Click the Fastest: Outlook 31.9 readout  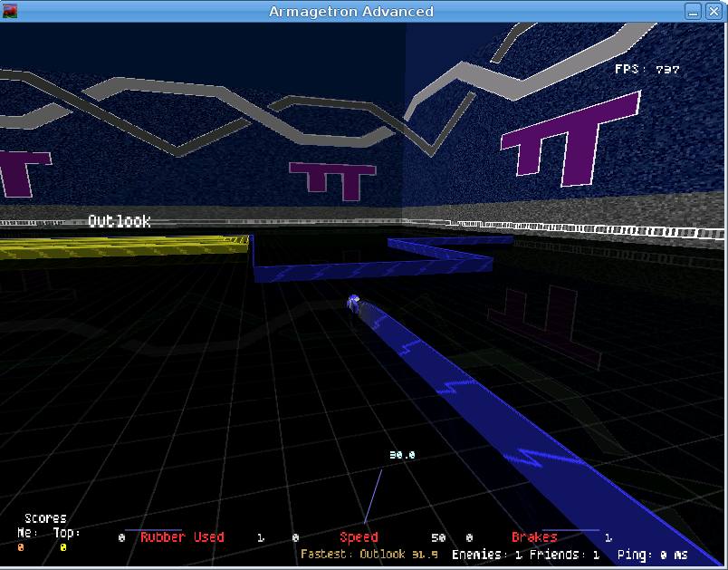[369, 554]
